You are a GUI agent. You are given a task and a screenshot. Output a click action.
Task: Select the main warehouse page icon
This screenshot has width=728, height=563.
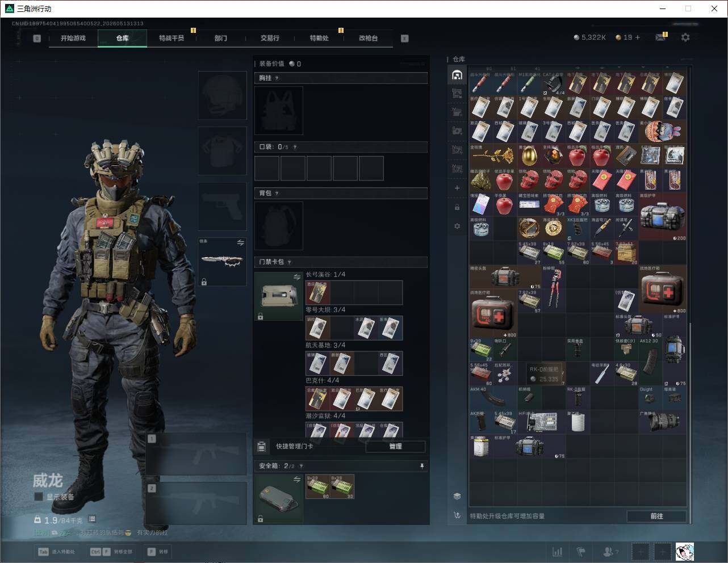[x=457, y=75]
